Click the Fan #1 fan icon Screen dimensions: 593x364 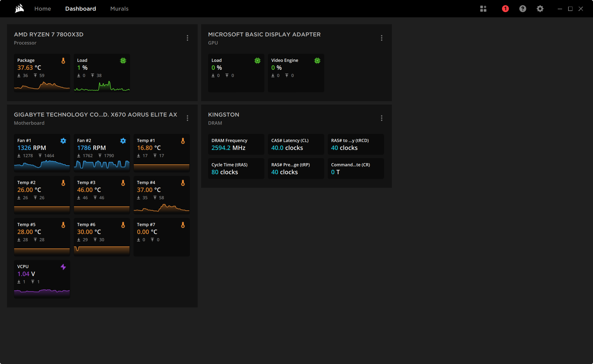[x=63, y=141]
